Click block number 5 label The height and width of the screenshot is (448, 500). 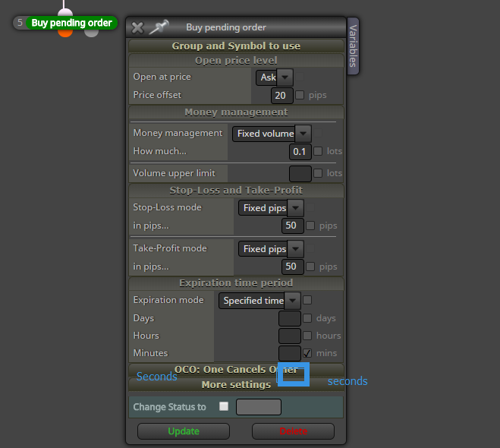pyautogui.click(x=20, y=23)
